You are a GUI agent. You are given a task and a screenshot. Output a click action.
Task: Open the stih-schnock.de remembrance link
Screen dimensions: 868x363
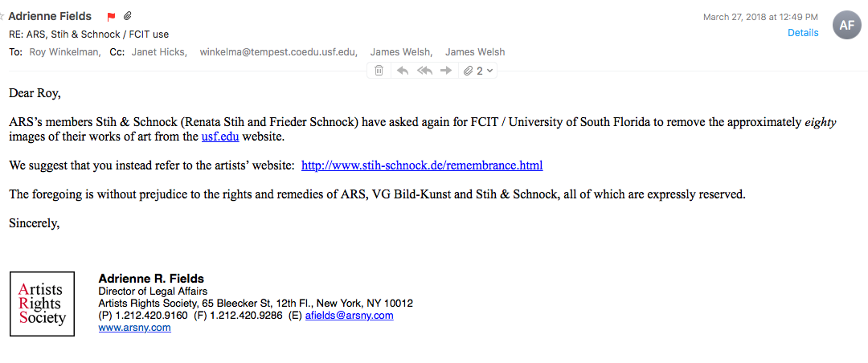[x=422, y=165]
